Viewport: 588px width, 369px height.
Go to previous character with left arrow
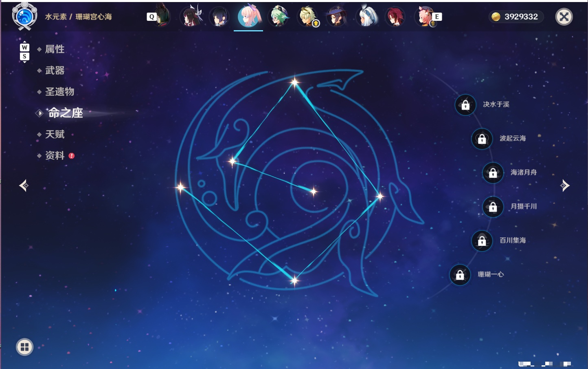(24, 186)
